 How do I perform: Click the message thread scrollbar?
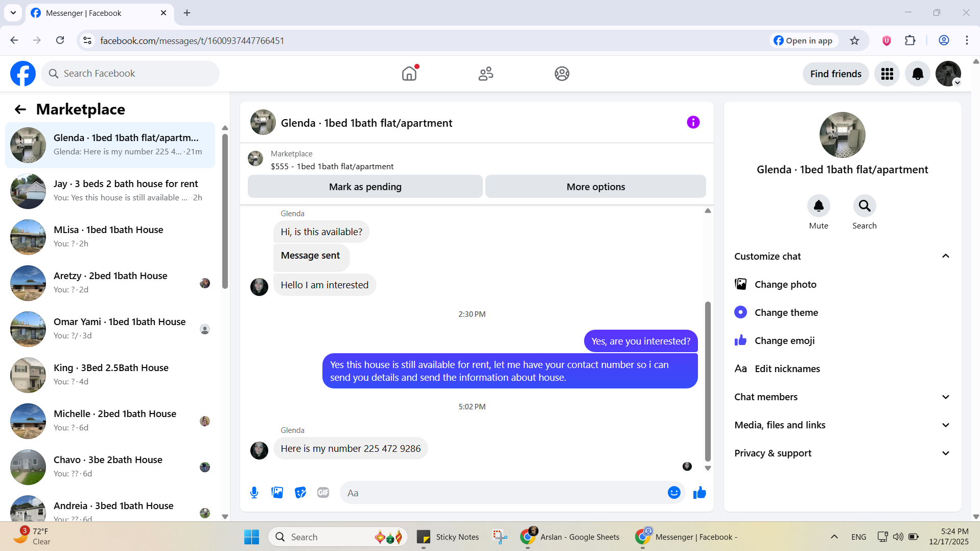pyautogui.click(x=708, y=381)
